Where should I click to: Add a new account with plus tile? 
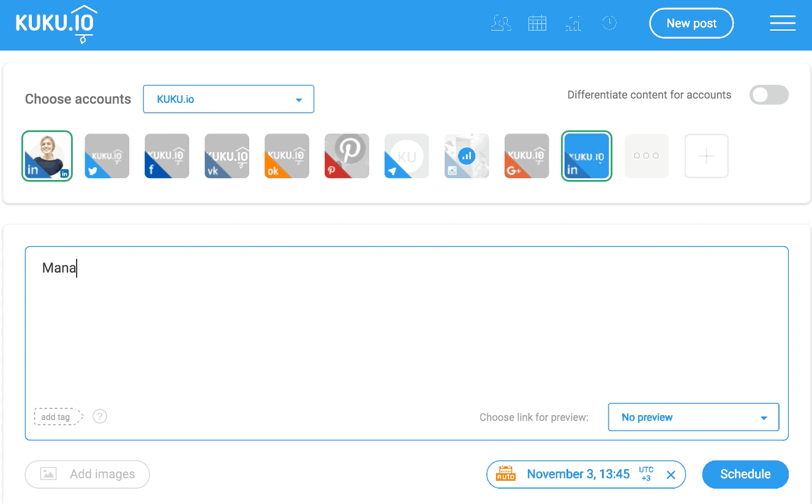coord(706,156)
